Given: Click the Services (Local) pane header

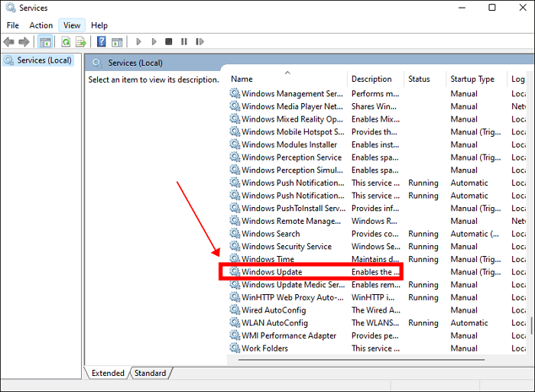Looking at the screenshot, I should tap(309, 63).
